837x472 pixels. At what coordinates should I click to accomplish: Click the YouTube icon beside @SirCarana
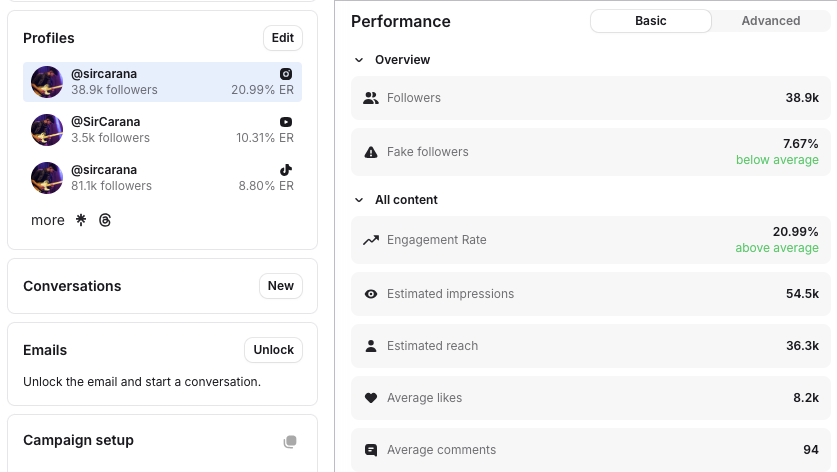click(x=286, y=122)
